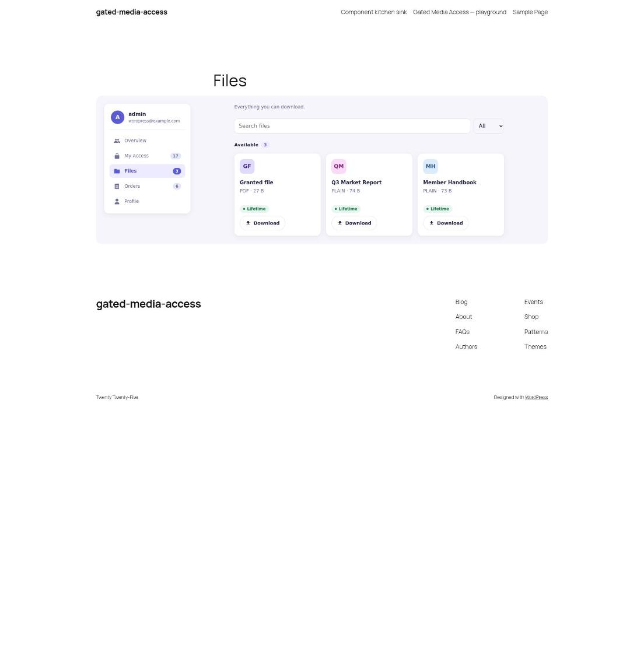Click the My Access count badge 17
The width and height of the screenshot is (644, 649).
(176, 156)
